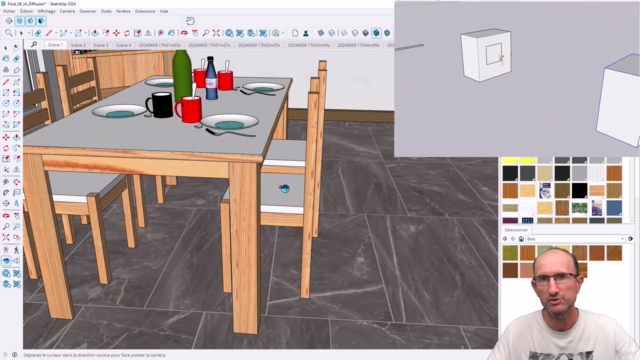Image resolution: width=640 pixels, height=360 pixels.
Task: Switch to the Scène 2 tab
Action: tap(78, 45)
